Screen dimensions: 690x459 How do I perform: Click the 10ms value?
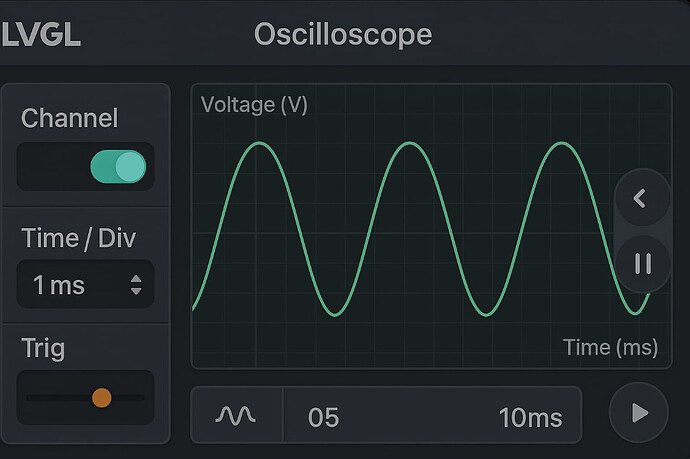pos(530,417)
